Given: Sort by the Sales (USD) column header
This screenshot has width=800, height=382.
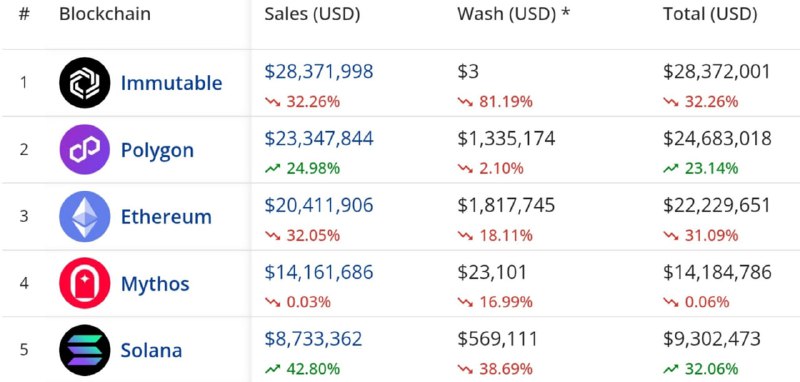Looking at the screenshot, I should coord(312,14).
